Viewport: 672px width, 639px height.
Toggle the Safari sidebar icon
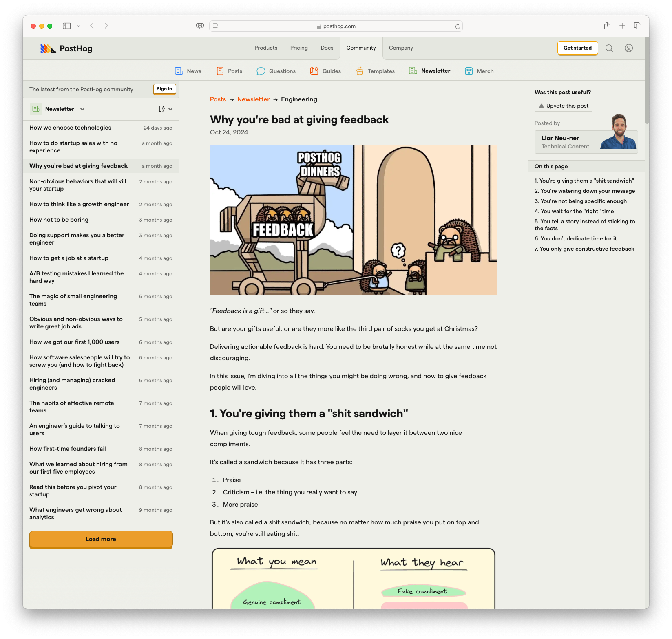click(x=66, y=26)
